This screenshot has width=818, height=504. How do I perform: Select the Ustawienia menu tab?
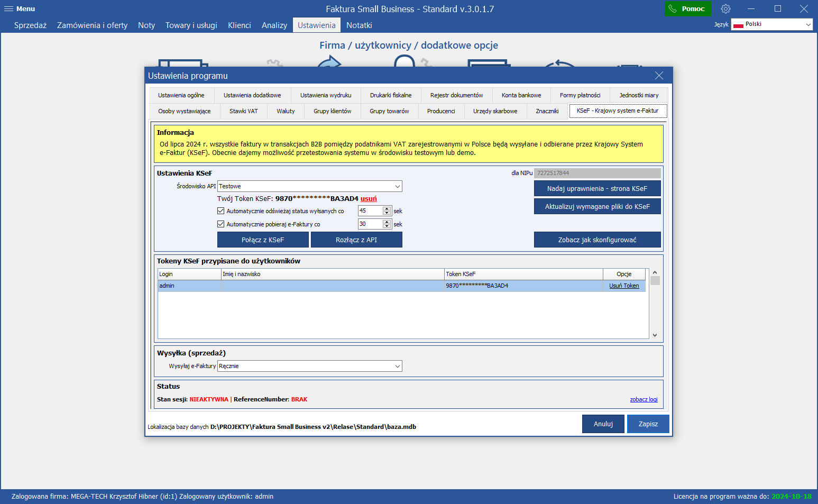point(316,25)
